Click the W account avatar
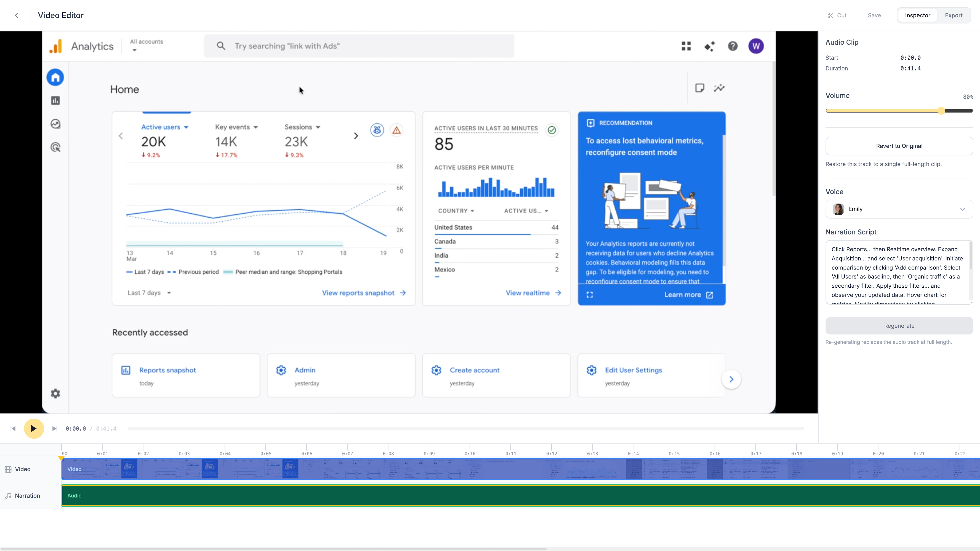The image size is (980, 551). (x=756, y=46)
